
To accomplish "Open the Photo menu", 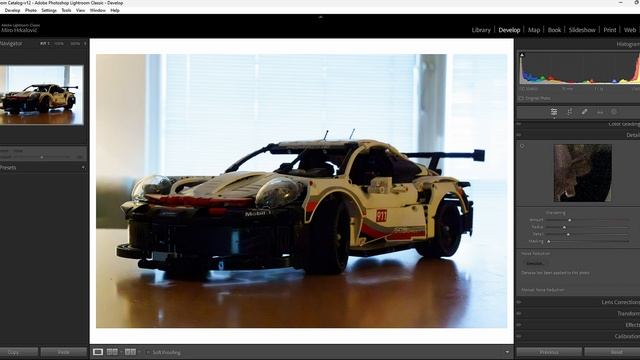I will (31, 11).
